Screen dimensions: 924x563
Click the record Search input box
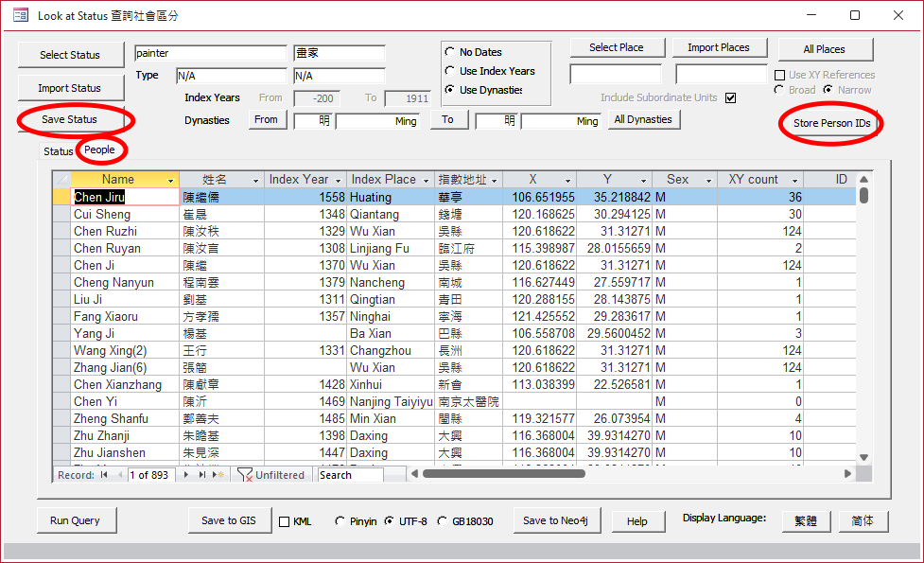[x=350, y=475]
